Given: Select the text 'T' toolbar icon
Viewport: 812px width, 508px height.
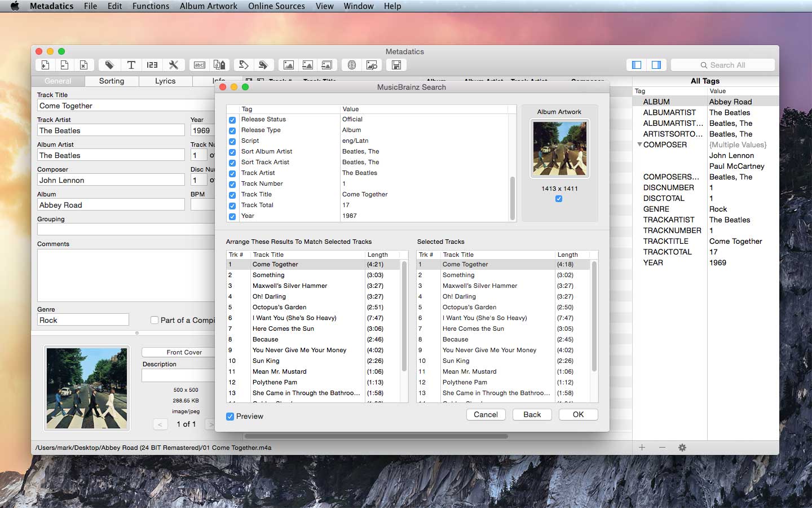Looking at the screenshot, I should [131, 65].
